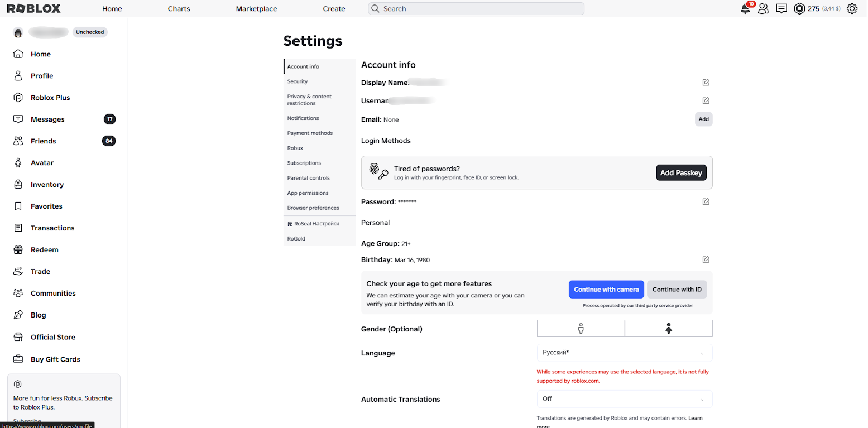868x428 pixels.
Task: Focus the Search field in the top bar
Action: coord(476,9)
